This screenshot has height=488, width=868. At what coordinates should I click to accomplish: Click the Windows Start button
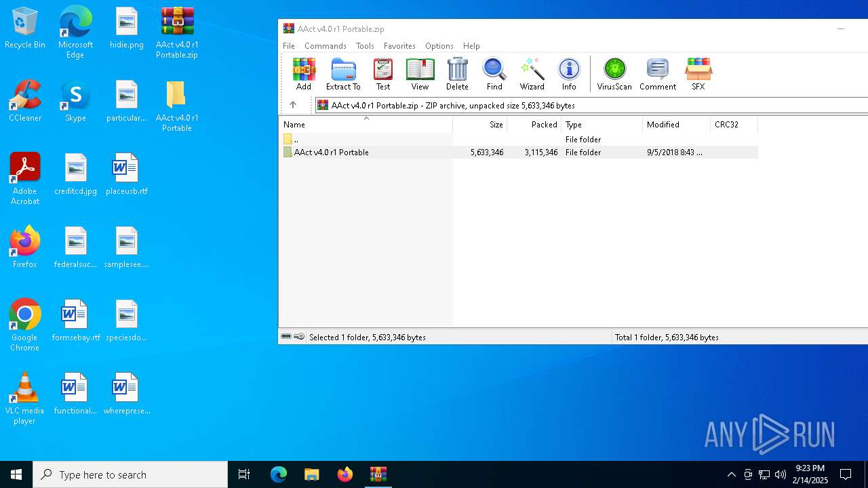tap(16, 474)
